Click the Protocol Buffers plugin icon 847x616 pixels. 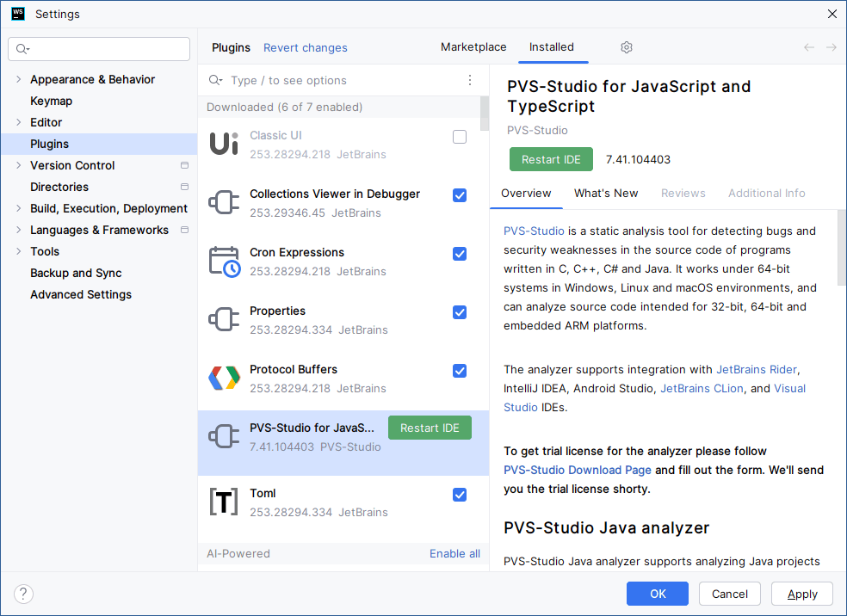point(224,376)
